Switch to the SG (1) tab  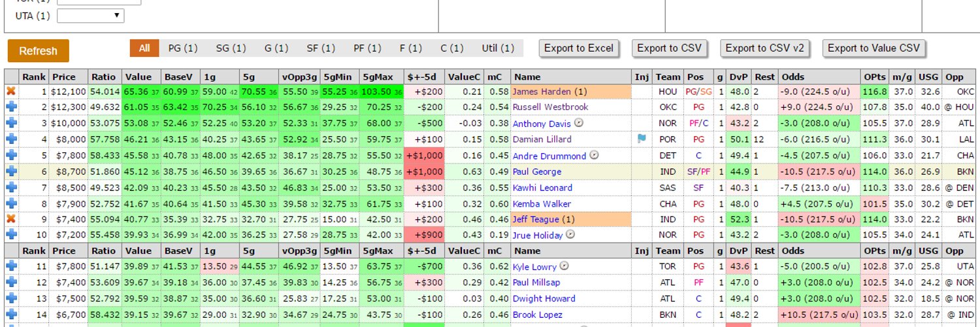click(231, 48)
